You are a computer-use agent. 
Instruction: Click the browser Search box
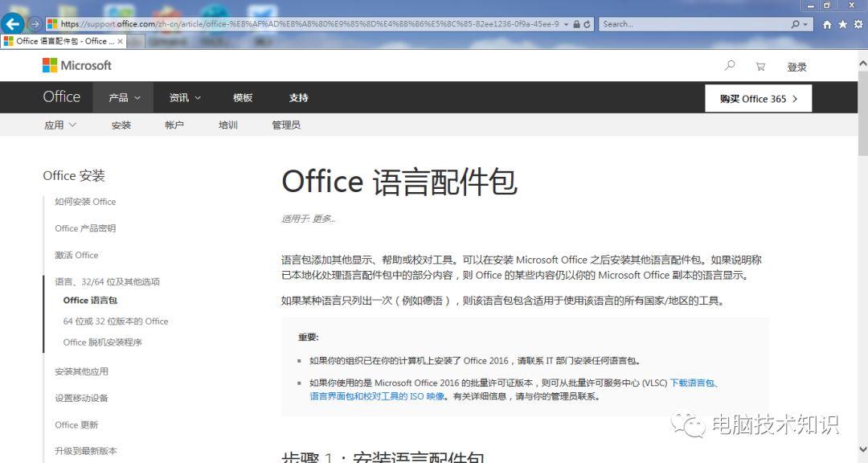pyautogui.click(x=694, y=24)
